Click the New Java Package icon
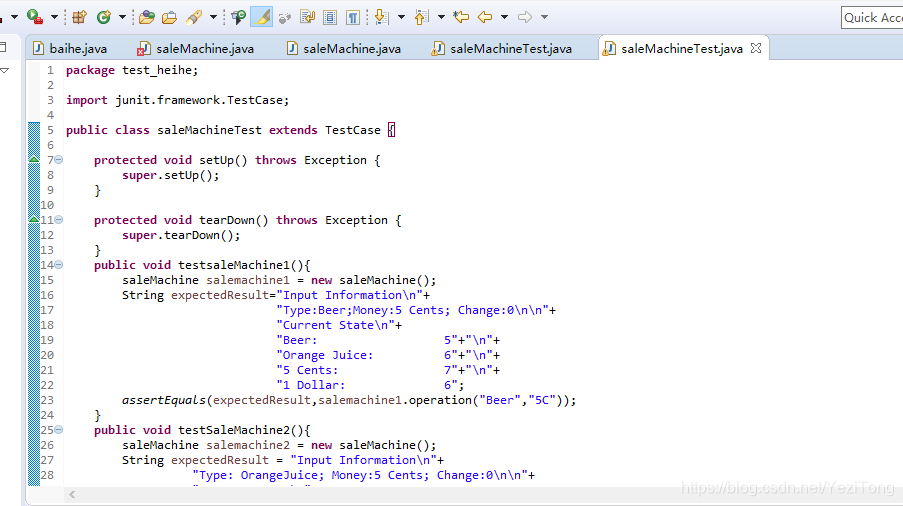The height and width of the screenshot is (506, 903). point(79,17)
